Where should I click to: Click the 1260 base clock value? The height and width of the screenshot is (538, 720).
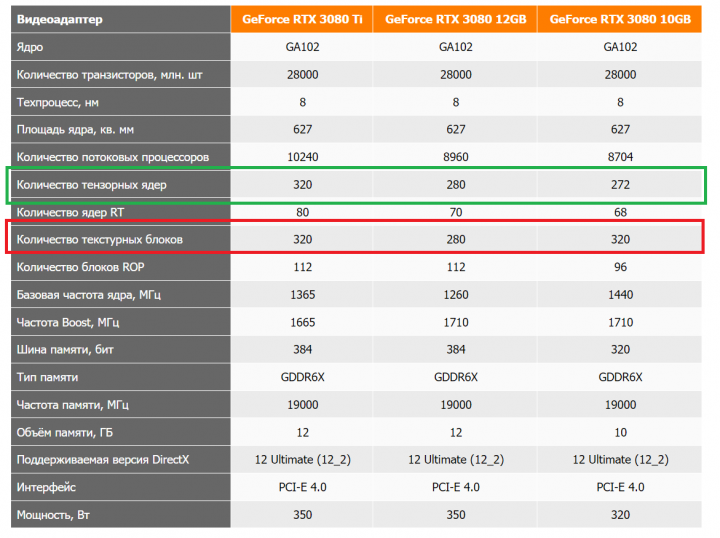click(456, 295)
